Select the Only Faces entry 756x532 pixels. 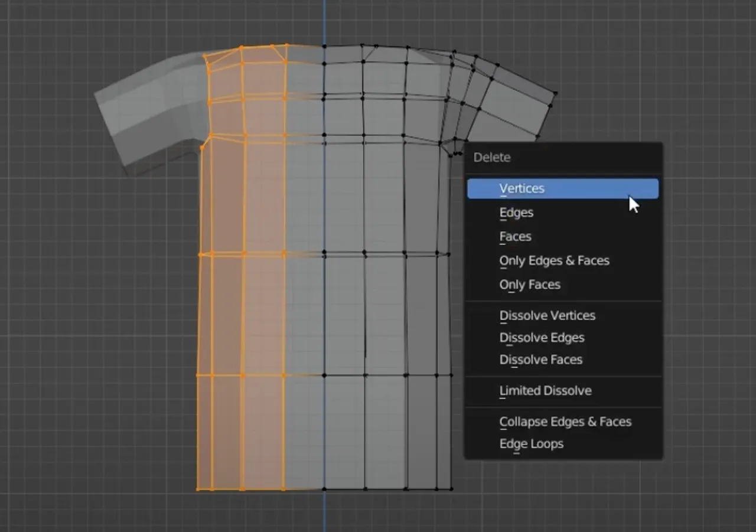[529, 285]
